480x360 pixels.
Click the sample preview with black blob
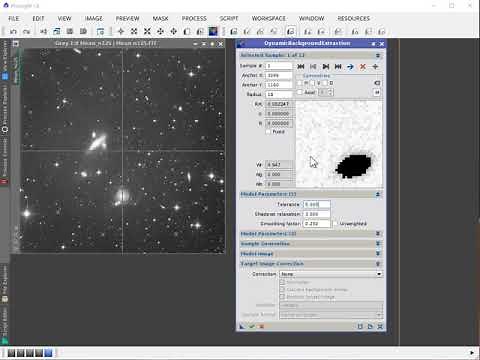pyautogui.click(x=339, y=144)
